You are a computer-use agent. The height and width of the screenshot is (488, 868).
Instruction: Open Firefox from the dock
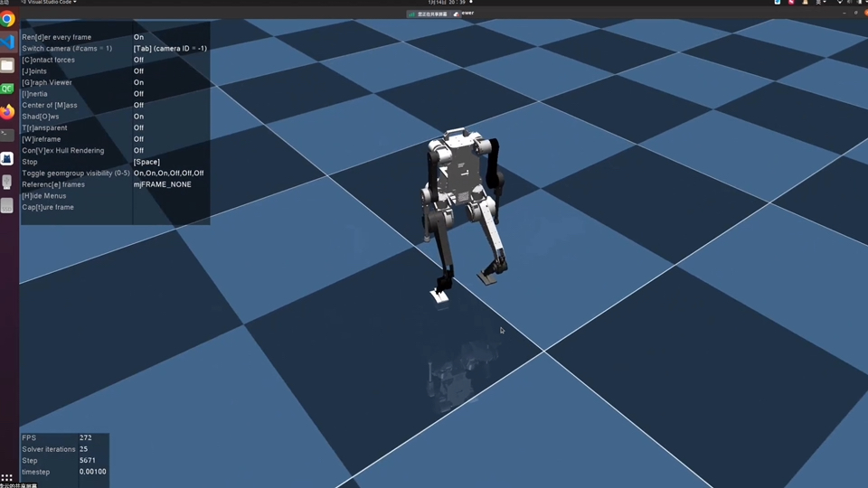[7, 112]
